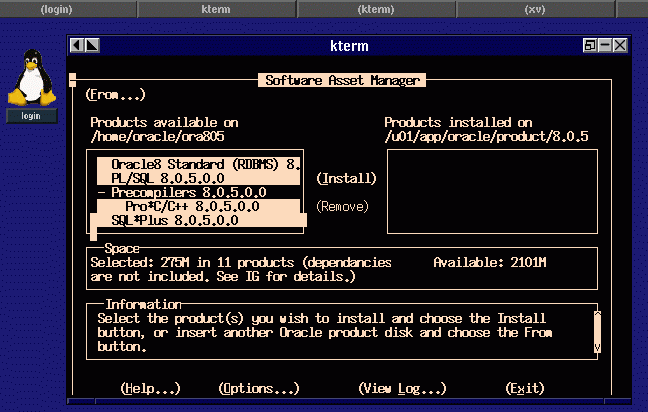Select the SQL*Plus 8.0.5.0.0 product
The image size is (648, 412).
pos(198,220)
